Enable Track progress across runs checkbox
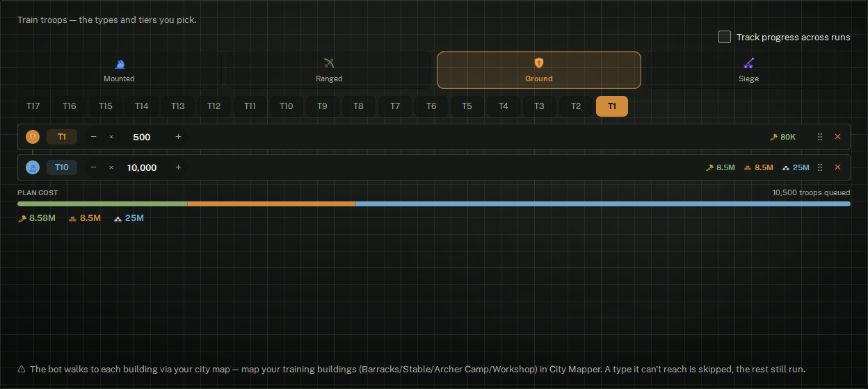Viewport: 868px width, 389px height. pos(725,37)
